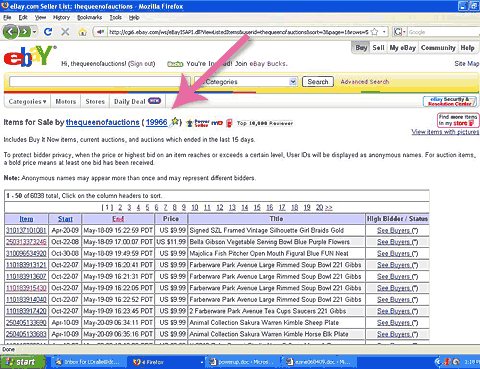The image size is (480, 369).
Task: Open item number 250405133683
Action: (26, 334)
